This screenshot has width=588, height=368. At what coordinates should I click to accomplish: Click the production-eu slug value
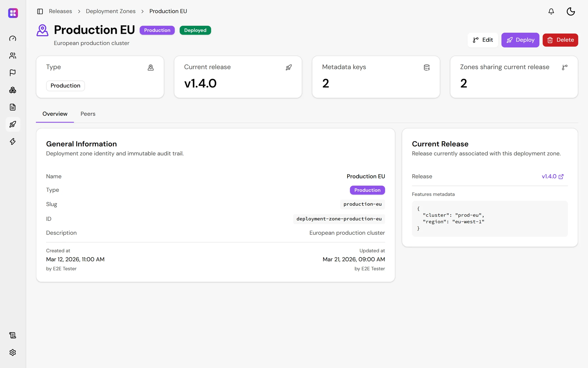[362, 204]
